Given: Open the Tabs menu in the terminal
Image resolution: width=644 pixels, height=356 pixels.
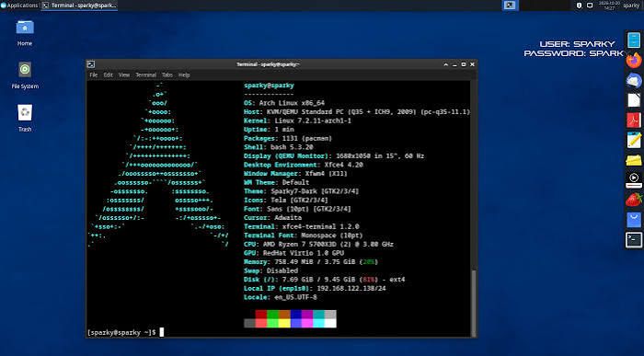Looking at the screenshot, I should point(167,75).
